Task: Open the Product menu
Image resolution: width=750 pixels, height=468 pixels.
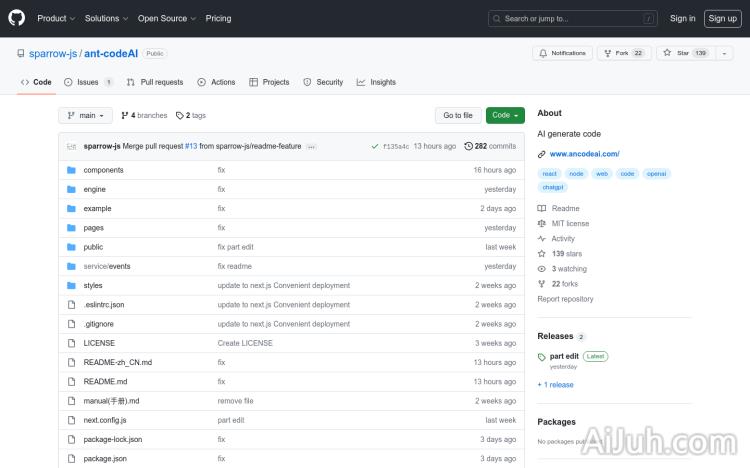Action: [55, 18]
